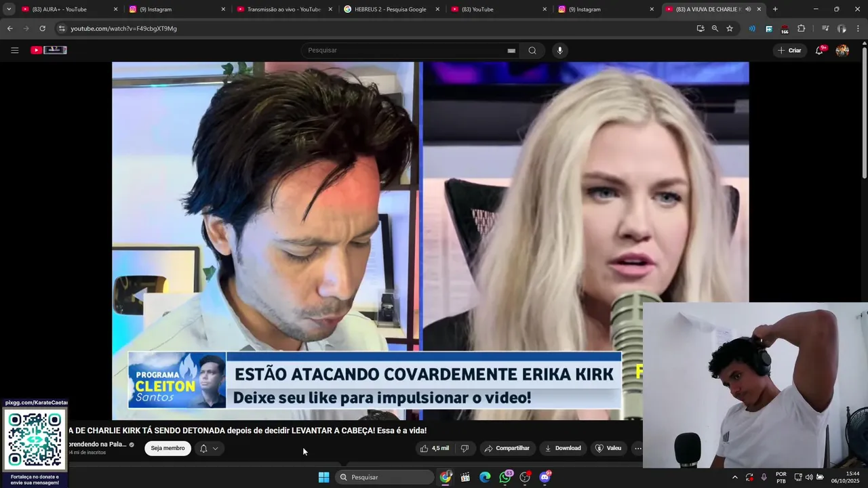Image resolution: width=868 pixels, height=488 pixels.
Task: View site information icon in address bar
Action: 62,28
